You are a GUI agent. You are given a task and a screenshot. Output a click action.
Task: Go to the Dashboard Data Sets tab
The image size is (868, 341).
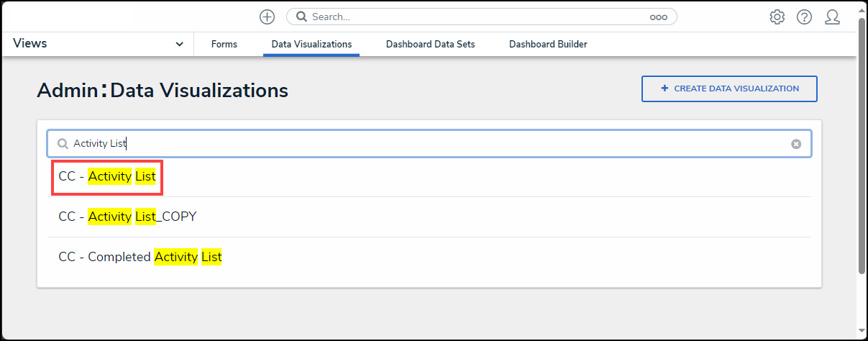coord(430,45)
